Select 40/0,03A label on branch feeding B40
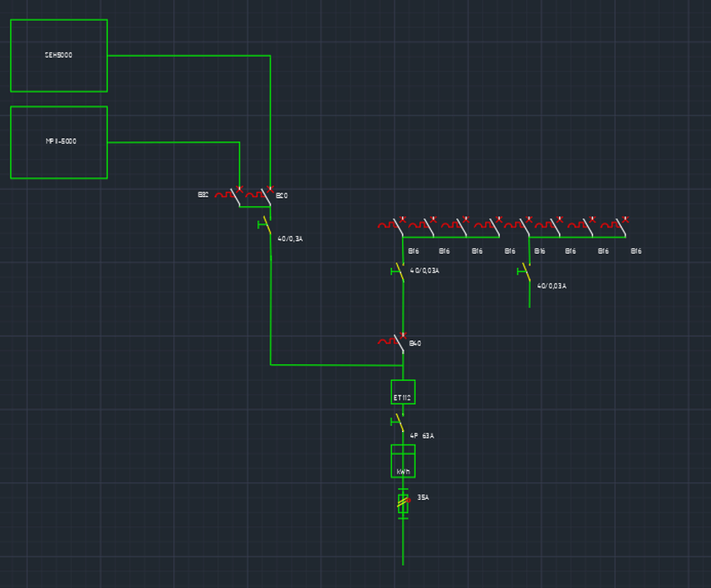Screen dimensions: 711x588 [x=424, y=271]
